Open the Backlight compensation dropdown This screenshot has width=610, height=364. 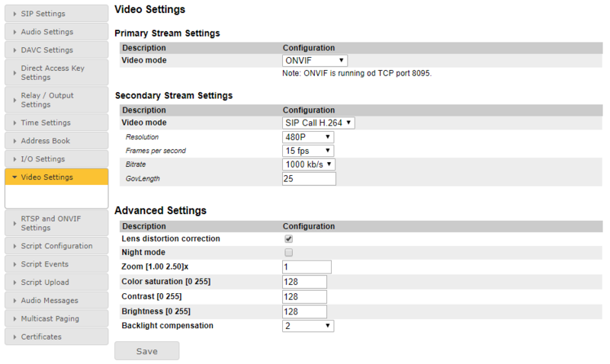point(308,326)
